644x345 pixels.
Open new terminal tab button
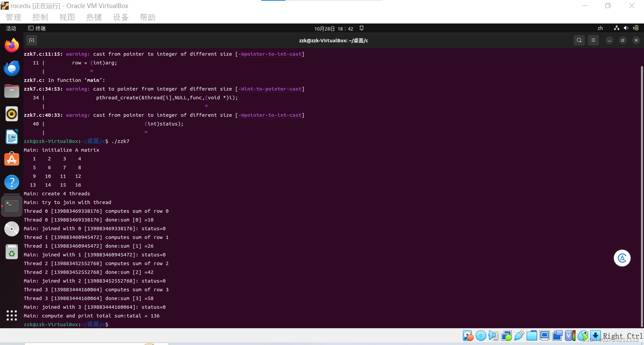tap(32, 40)
